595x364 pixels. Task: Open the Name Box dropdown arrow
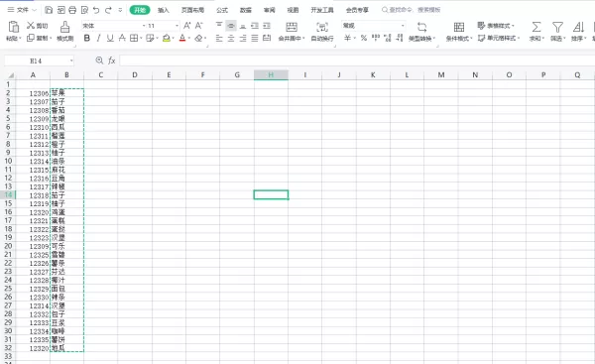pos(71,61)
